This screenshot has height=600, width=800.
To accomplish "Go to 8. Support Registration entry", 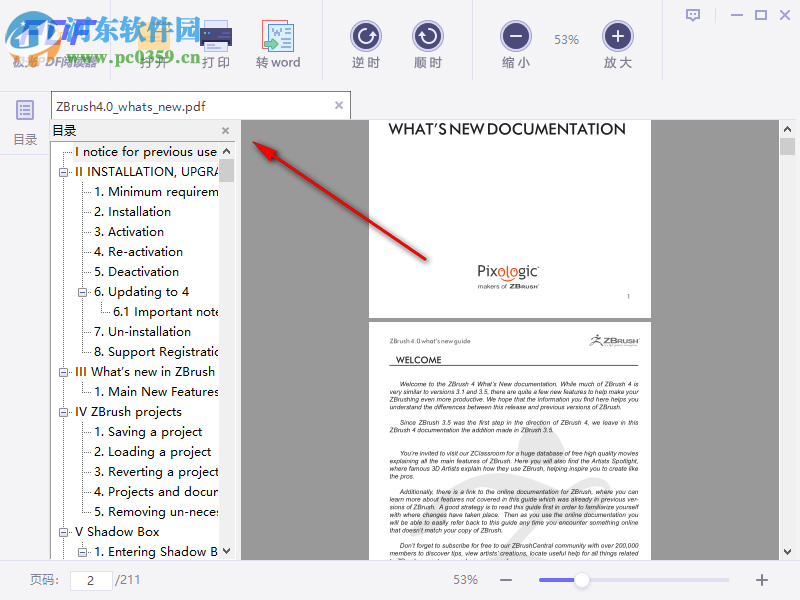I will point(156,352).
